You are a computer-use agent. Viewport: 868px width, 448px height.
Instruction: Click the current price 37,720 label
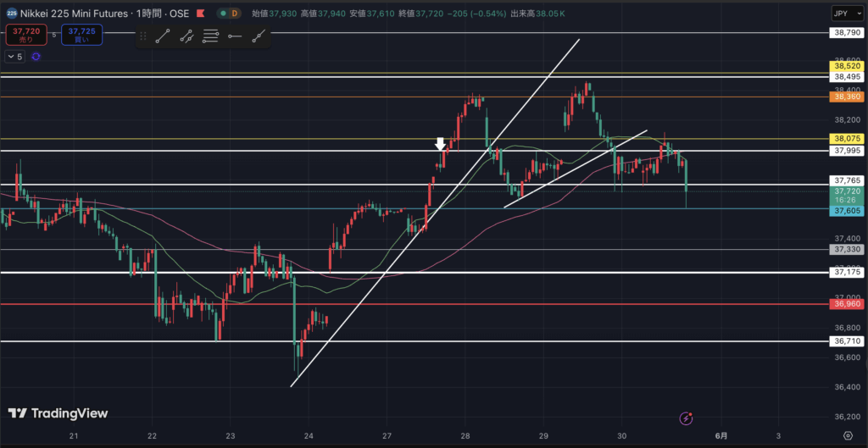tap(845, 194)
